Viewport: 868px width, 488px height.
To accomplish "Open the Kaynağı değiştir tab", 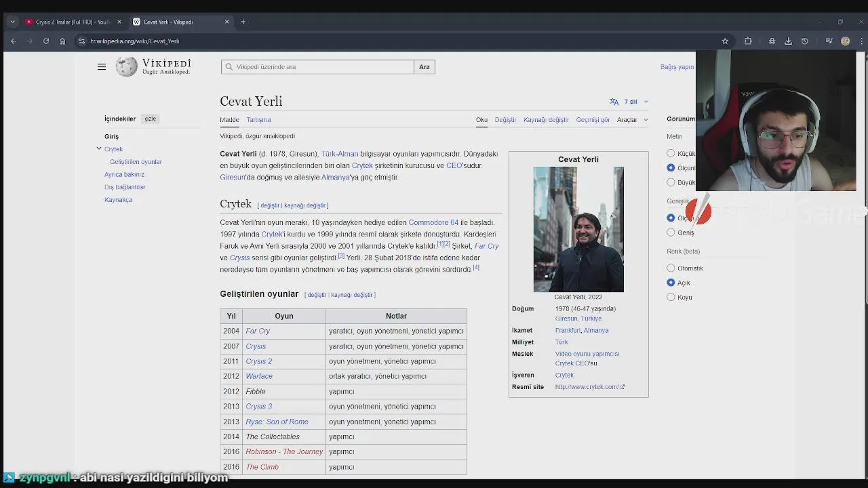I will click(x=546, y=120).
